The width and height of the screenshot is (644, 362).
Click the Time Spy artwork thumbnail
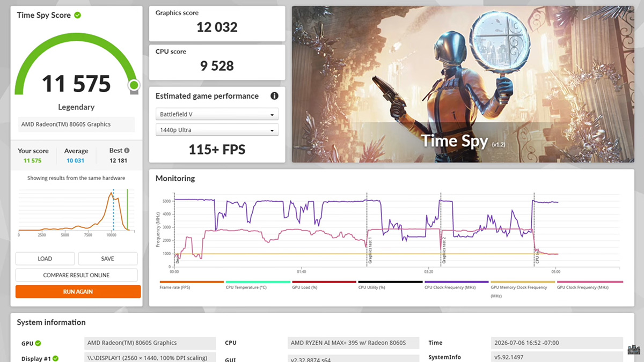tap(463, 84)
